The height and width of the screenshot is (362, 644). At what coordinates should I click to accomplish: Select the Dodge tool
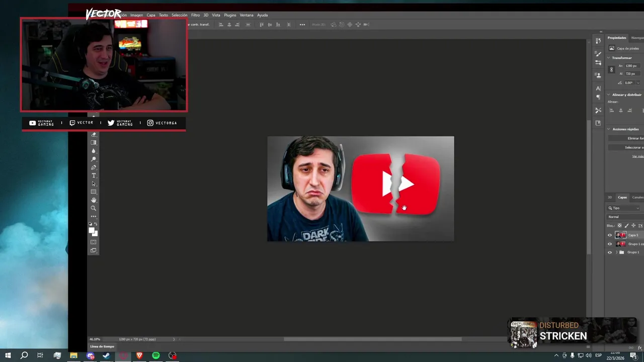click(94, 159)
